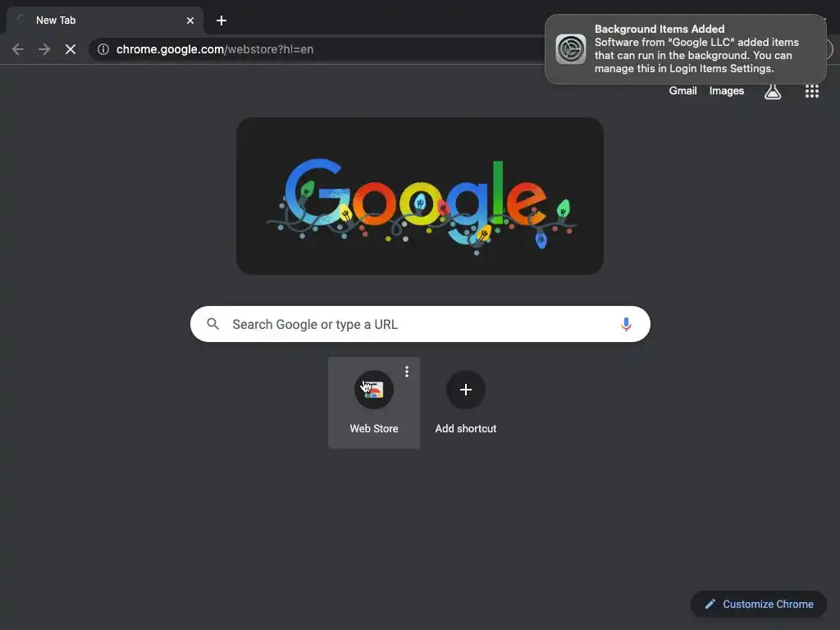
Task: Stop loading the page with X button
Action: [x=71, y=49]
